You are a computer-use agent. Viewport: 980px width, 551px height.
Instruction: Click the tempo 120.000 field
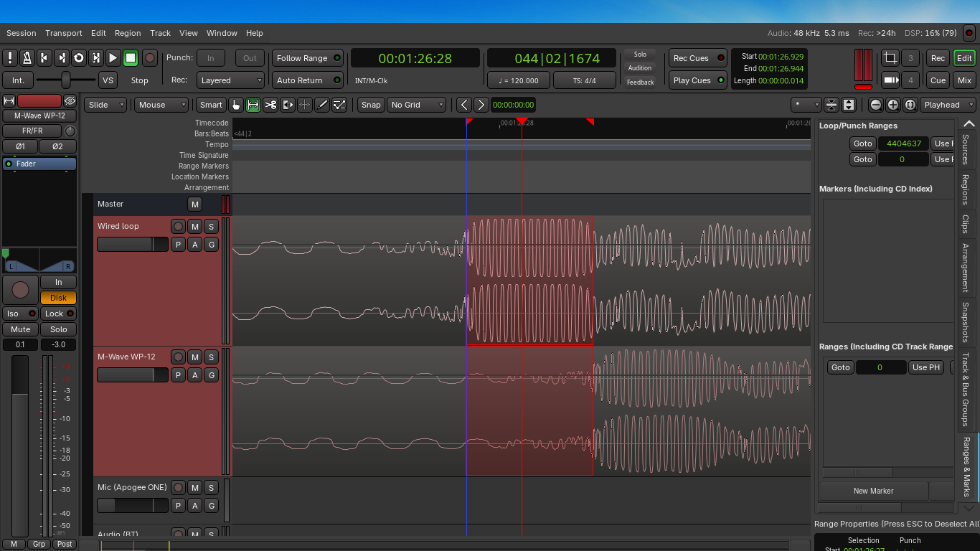pyautogui.click(x=519, y=80)
